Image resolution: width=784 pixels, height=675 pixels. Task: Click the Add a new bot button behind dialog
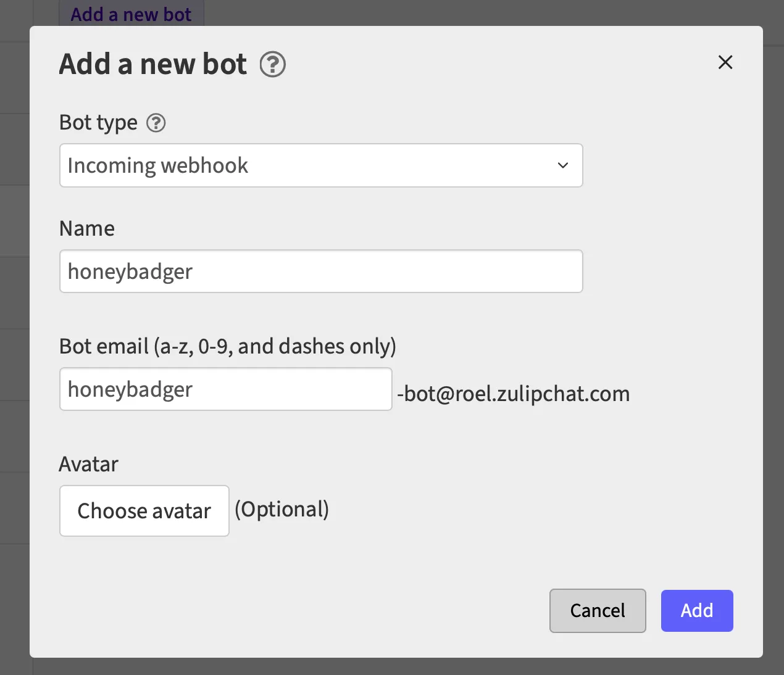(x=131, y=14)
